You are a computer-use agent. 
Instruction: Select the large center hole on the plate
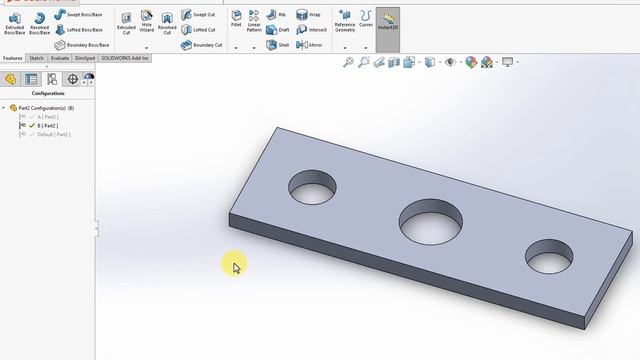click(431, 222)
